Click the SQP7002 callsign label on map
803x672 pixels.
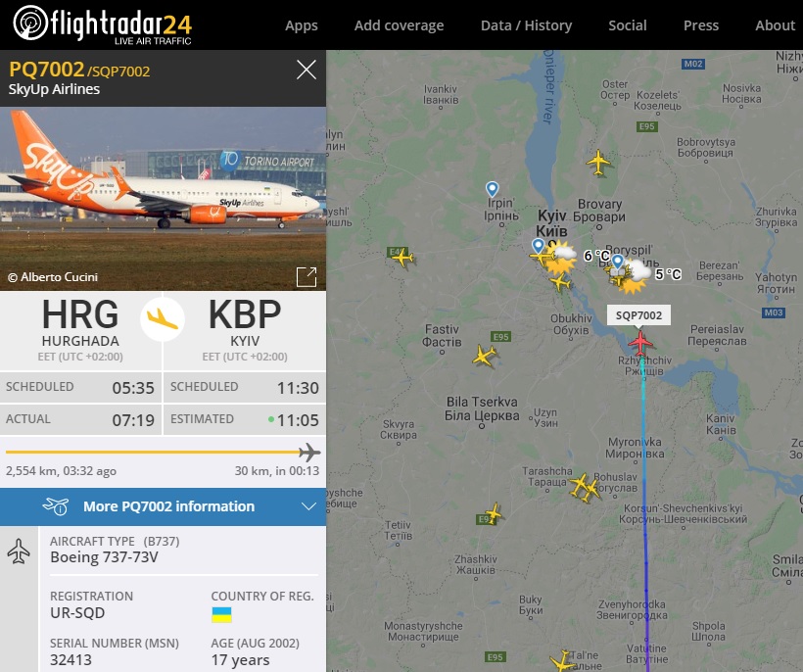[638, 315]
